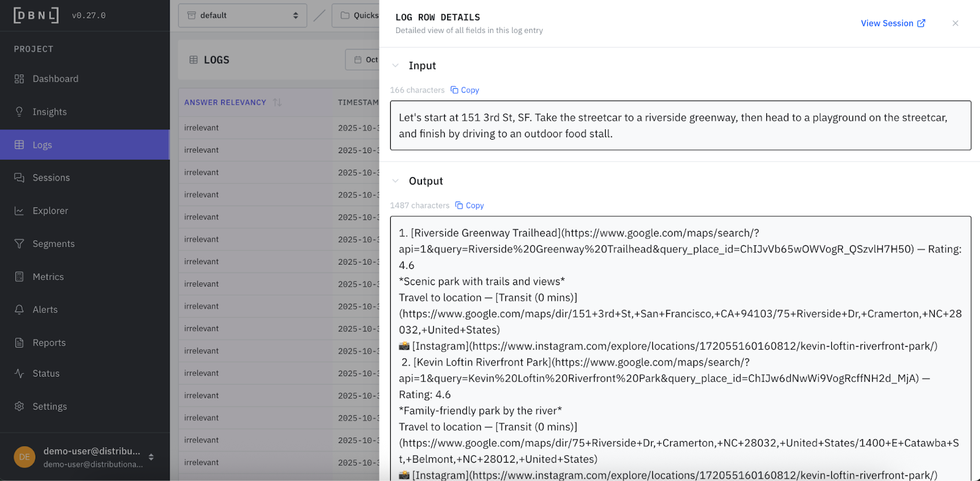Click the LOGS header table icon
The height and width of the screenshot is (481, 980).
point(194,60)
